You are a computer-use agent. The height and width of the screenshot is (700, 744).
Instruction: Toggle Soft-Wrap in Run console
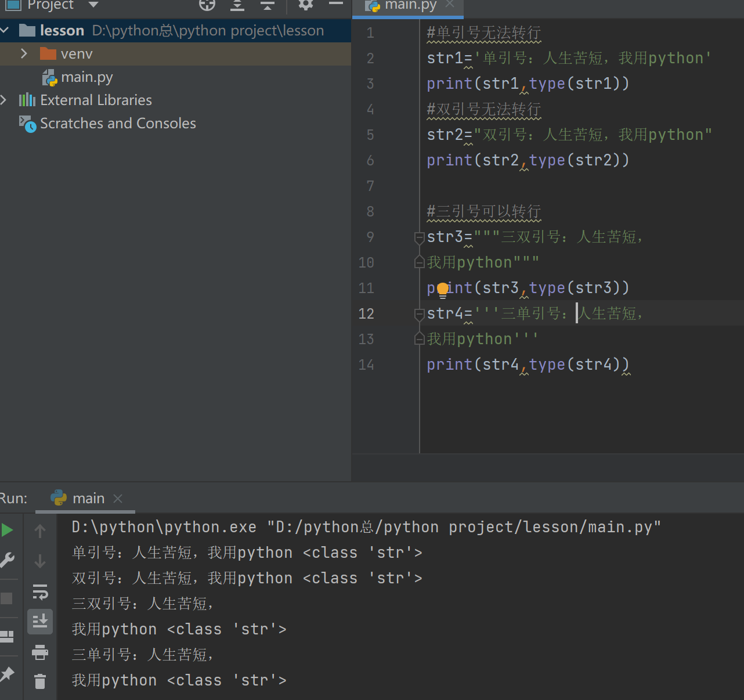40,591
